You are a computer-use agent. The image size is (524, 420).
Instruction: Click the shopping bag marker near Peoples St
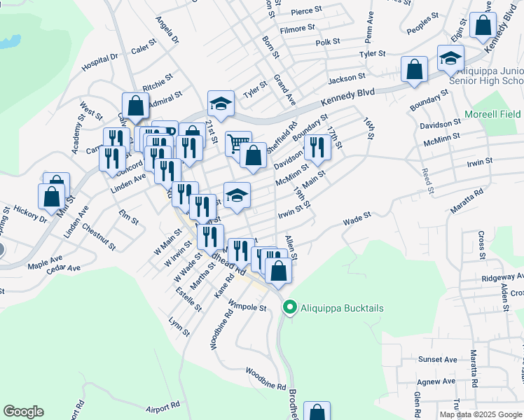483,26
